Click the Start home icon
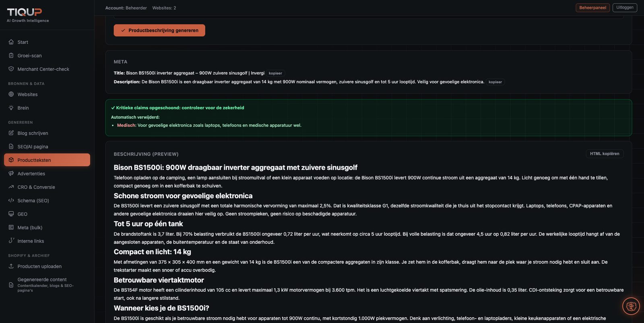 (11, 42)
